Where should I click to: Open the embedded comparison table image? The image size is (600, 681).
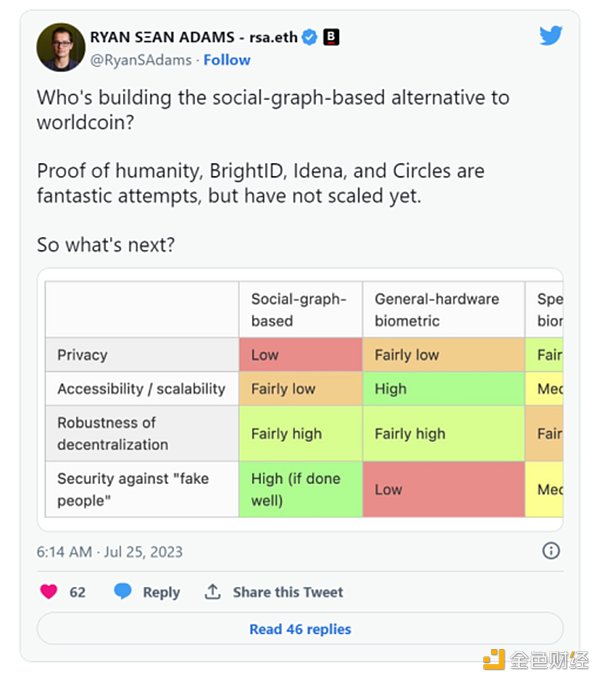click(x=300, y=399)
